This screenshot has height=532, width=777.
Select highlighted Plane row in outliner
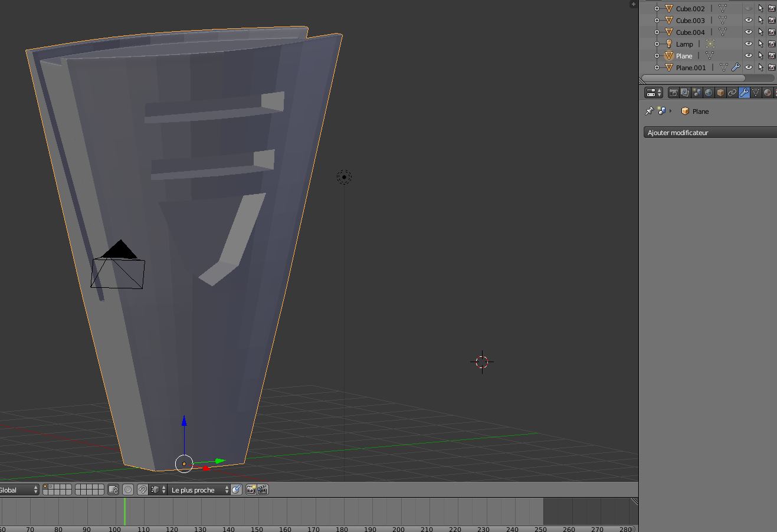pos(684,55)
